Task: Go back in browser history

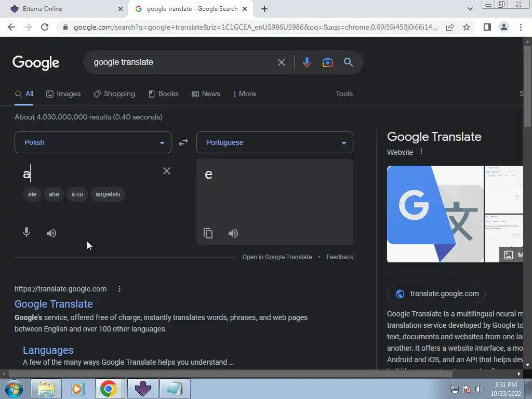Action: pos(11,27)
